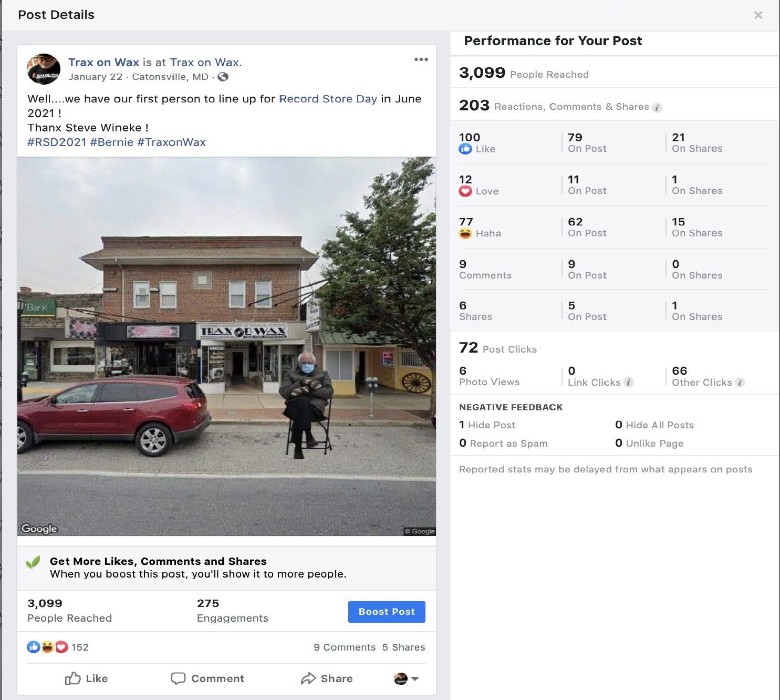
Task: Click the Comment button below the post
Action: pyautogui.click(x=207, y=678)
